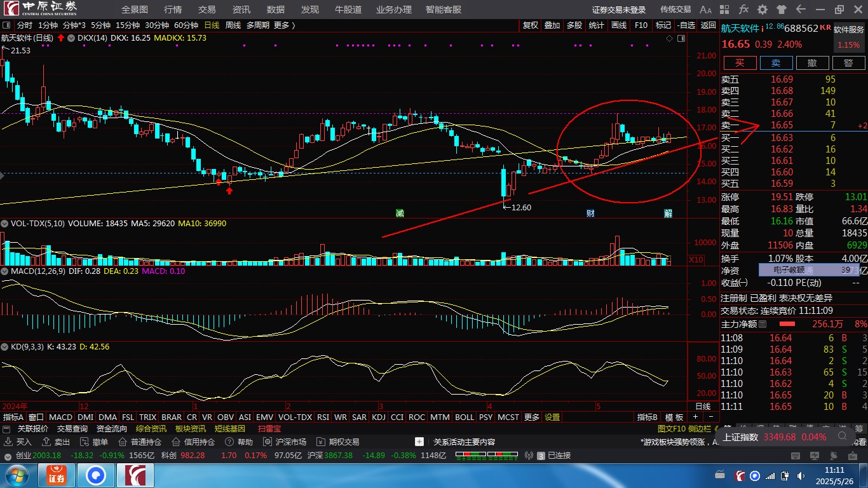Open 普通持仓 holdings icon
This screenshot has width=868, height=488.
[123, 442]
